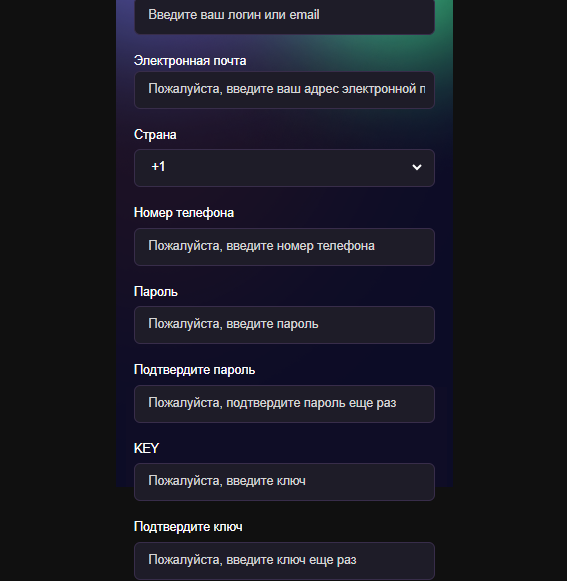Select the +1 country code value
This screenshot has height=581, width=567.
pos(158,167)
